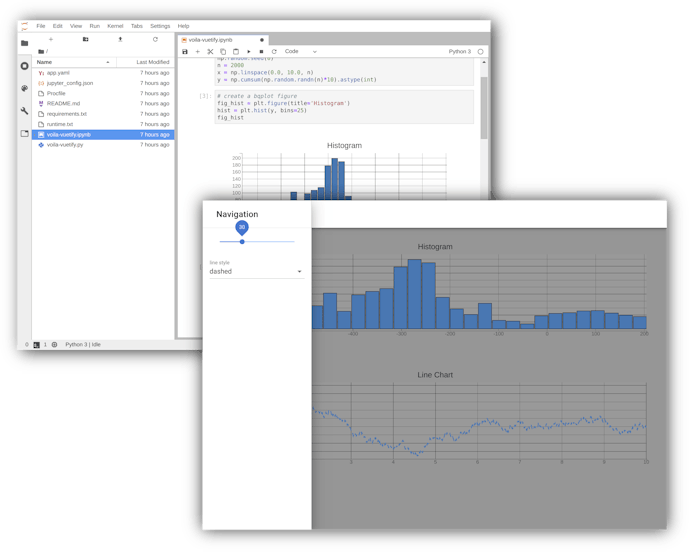Show running kernels sidebar panel
692x560 pixels.
25,66
